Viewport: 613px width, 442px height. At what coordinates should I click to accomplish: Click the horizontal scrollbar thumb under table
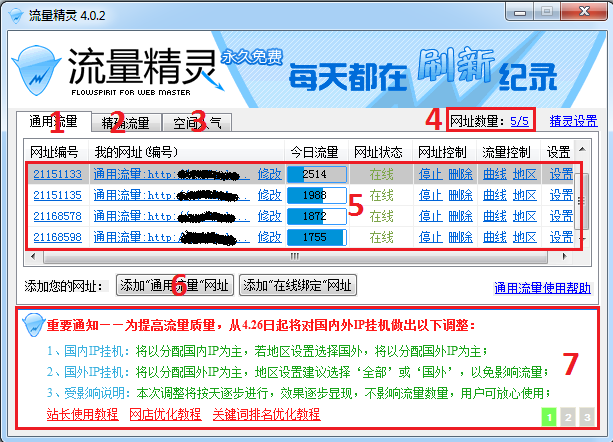[296, 257]
